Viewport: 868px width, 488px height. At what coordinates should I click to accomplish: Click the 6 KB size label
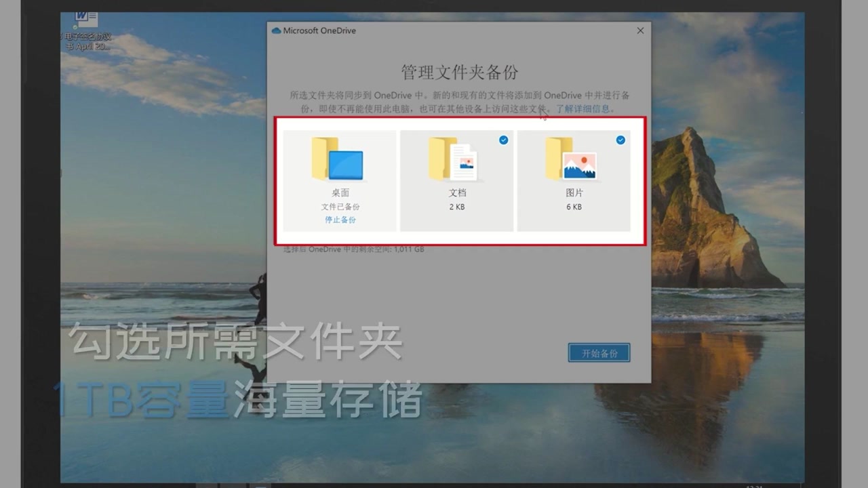[574, 207]
